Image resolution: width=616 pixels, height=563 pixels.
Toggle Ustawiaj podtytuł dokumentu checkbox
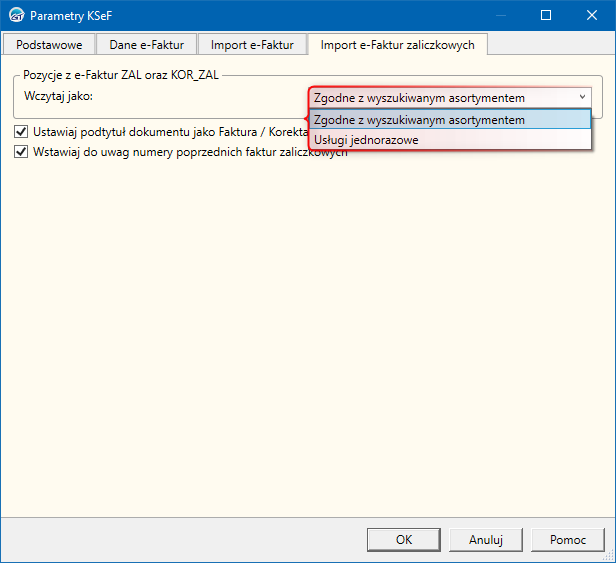21,131
